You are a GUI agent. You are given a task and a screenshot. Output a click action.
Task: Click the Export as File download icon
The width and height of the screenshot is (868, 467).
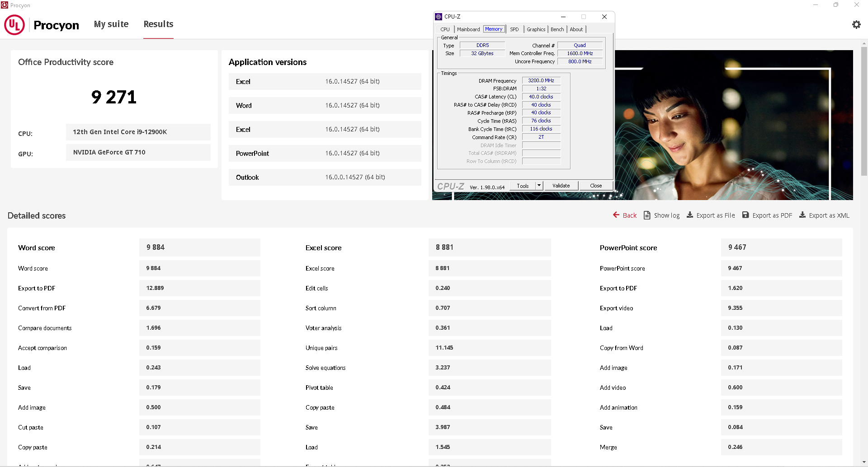690,215
